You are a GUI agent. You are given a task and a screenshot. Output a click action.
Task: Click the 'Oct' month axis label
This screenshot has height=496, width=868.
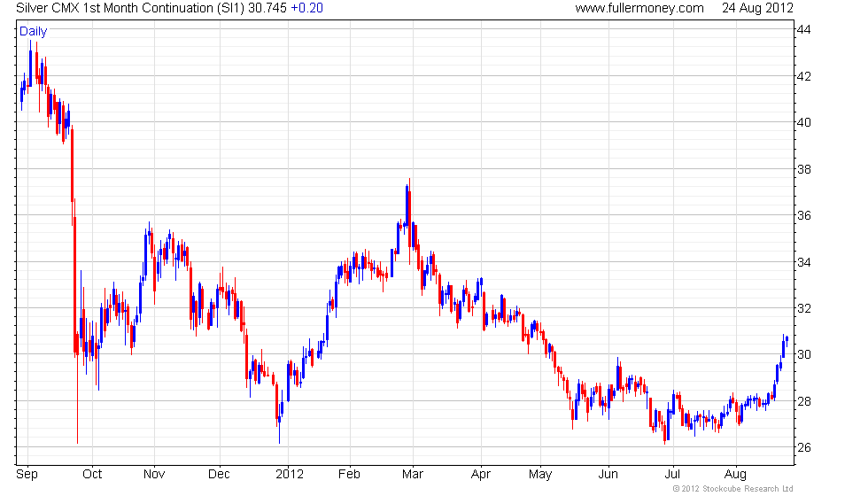(x=92, y=474)
